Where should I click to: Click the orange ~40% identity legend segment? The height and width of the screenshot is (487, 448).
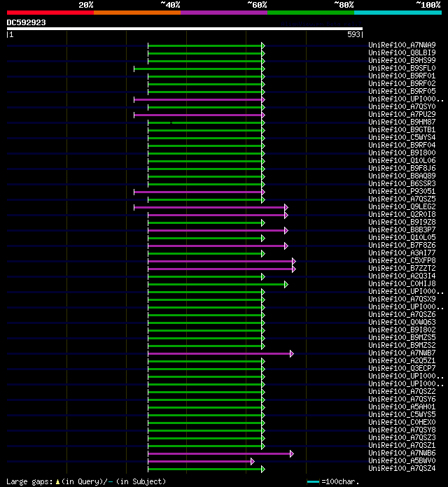coord(137,13)
